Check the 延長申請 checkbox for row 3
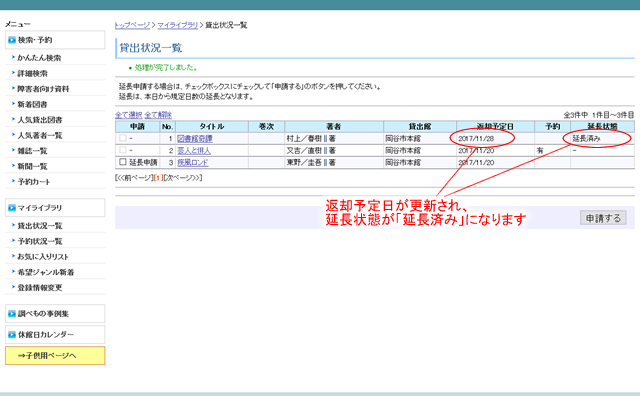The image size is (640, 396). (122, 162)
